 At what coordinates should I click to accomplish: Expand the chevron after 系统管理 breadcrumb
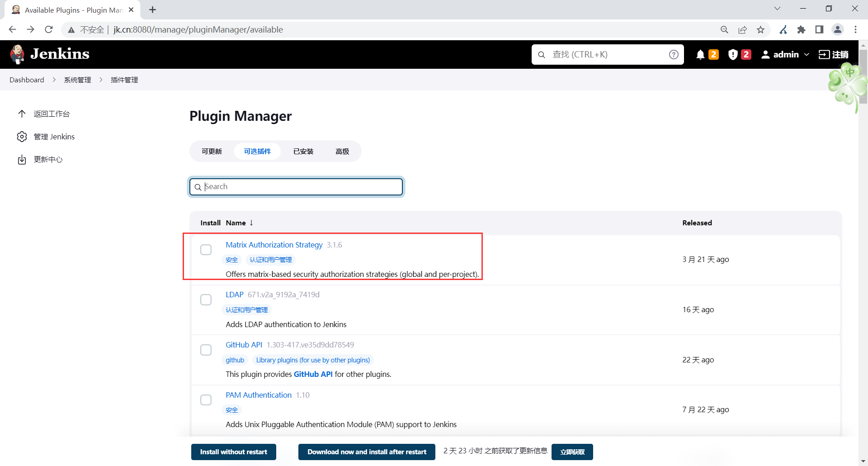101,80
